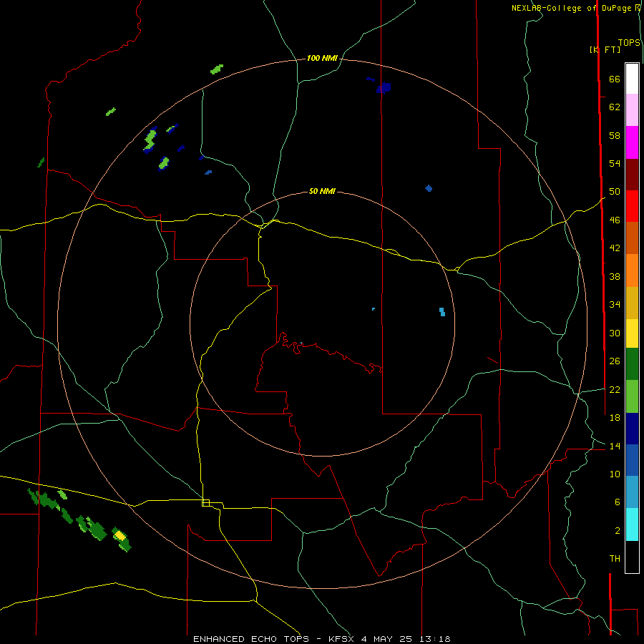Pick the dark green legend swatch
Viewport: 644px width, 644px height.
click(632, 364)
